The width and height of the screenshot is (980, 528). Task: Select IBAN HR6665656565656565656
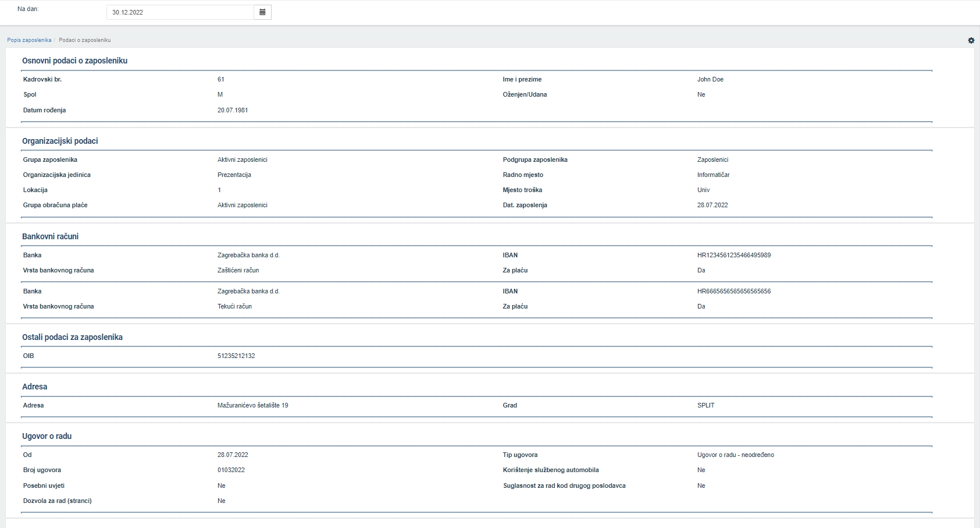click(x=734, y=291)
